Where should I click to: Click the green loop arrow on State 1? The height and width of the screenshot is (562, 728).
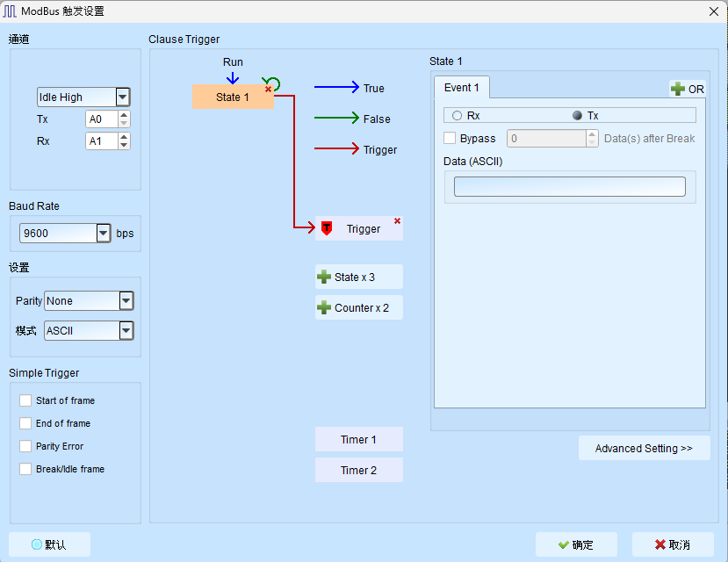(272, 83)
